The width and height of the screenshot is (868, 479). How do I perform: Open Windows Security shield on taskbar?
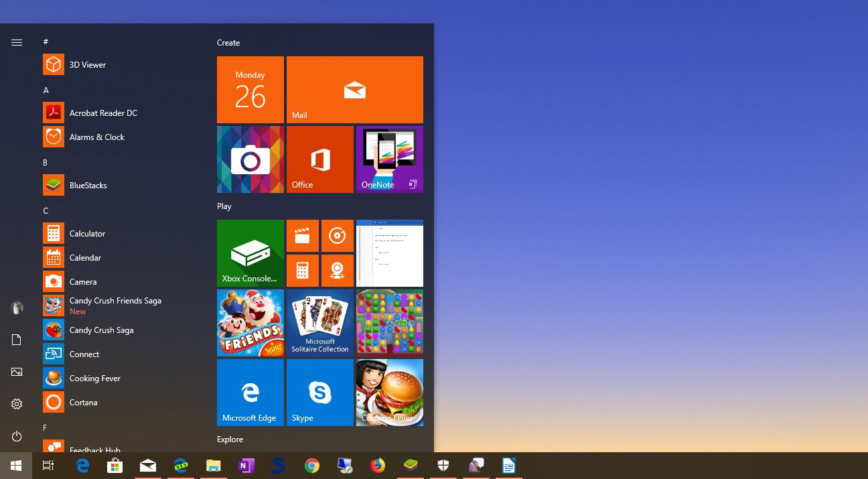coord(443,466)
